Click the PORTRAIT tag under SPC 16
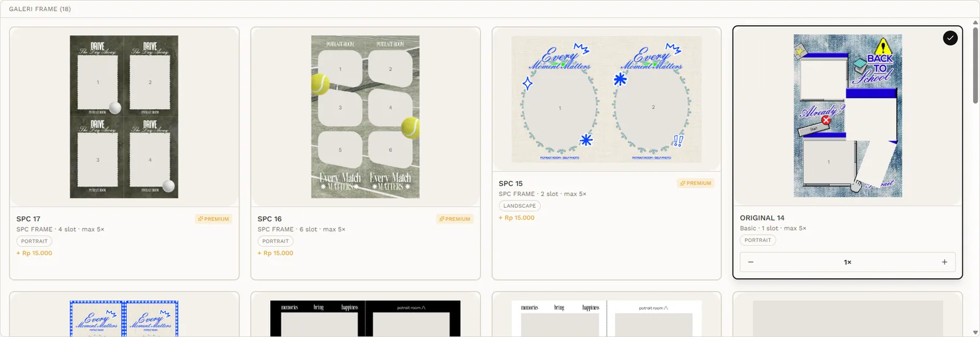The width and height of the screenshot is (980, 337). (x=276, y=241)
